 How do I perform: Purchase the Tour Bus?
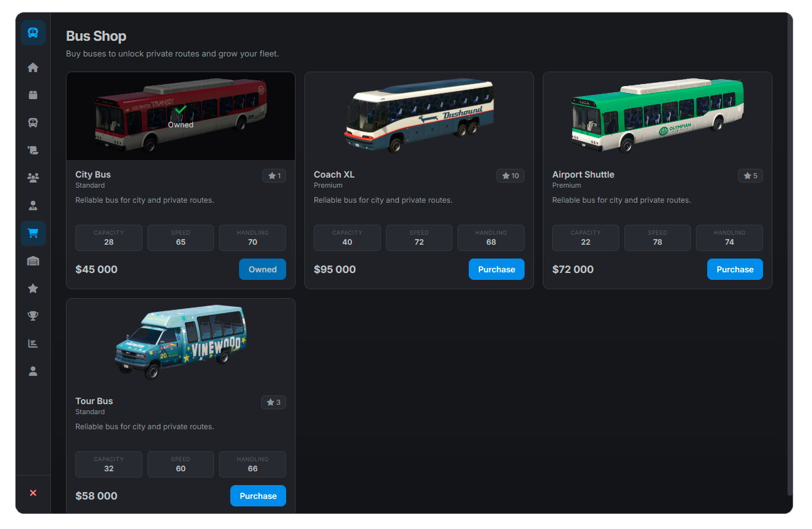click(258, 496)
